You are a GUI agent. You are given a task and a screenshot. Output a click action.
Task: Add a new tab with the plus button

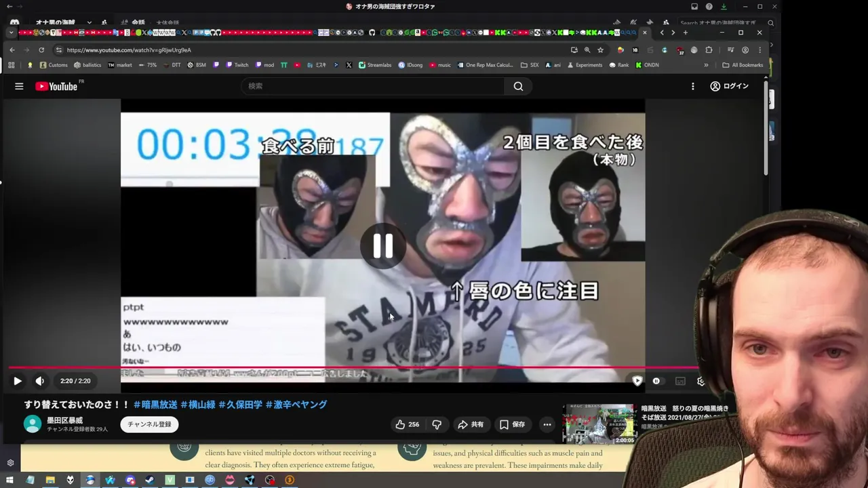coord(685,33)
